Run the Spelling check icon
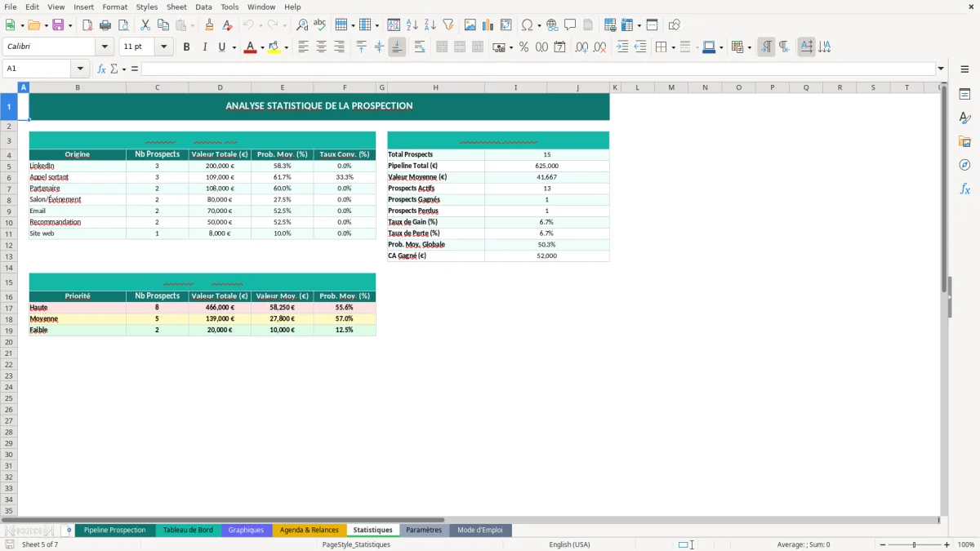This screenshot has width=980, height=551. click(x=320, y=25)
